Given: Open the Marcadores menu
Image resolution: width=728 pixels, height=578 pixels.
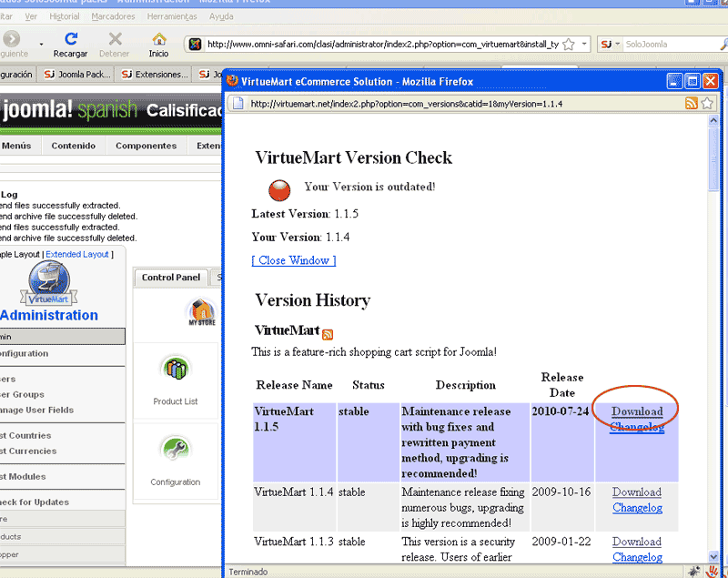Looking at the screenshot, I should click(113, 16).
